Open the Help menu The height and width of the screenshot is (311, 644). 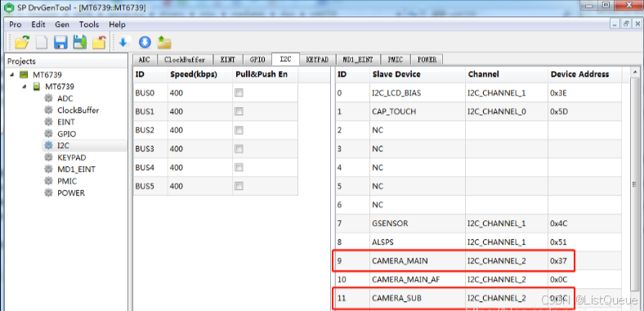coord(117,25)
